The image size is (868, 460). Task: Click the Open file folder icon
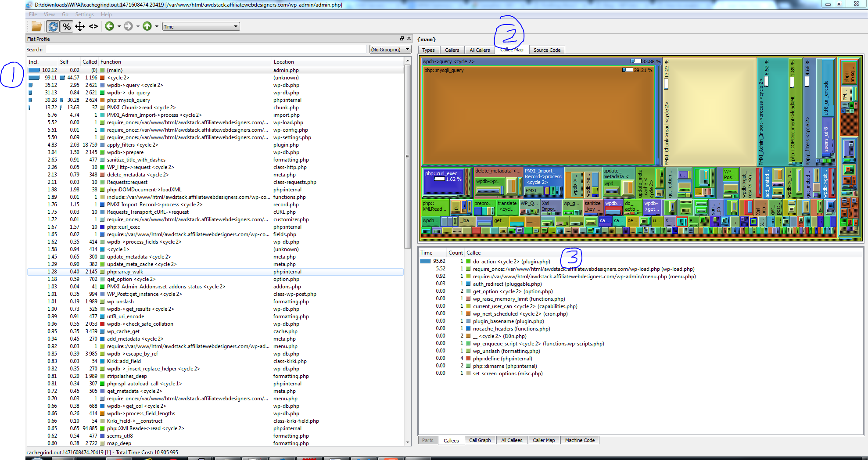36,26
